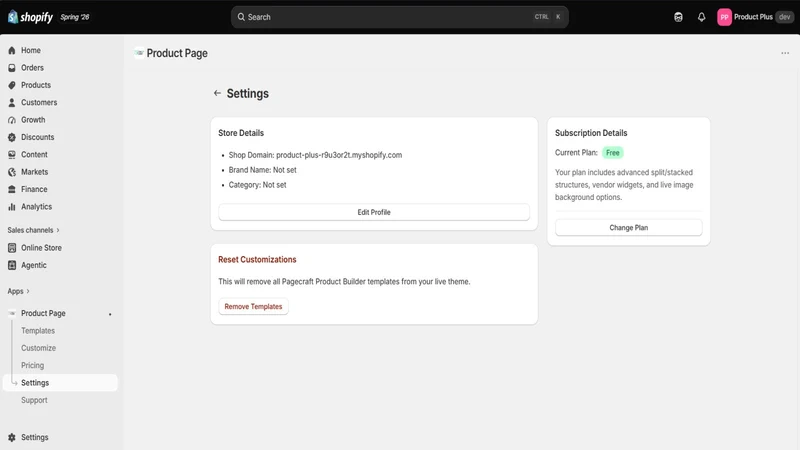800x450 pixels.
Task: Click the pin dot beside Product Page
Action: pyautogui.click(x=110, y=314)
